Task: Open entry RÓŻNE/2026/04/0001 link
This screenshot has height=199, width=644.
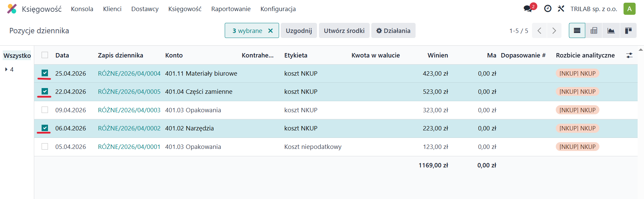Action: click(x=129, y=147)
